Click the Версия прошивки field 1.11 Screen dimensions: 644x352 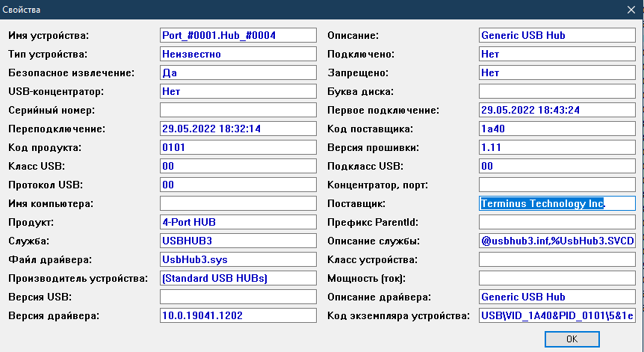[557, 147]
